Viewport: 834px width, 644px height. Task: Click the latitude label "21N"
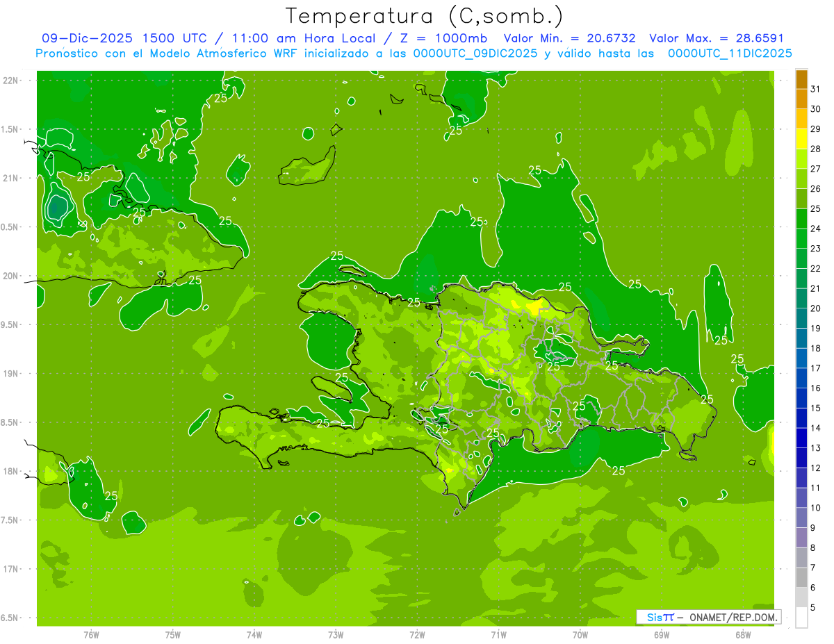[10, 178]
